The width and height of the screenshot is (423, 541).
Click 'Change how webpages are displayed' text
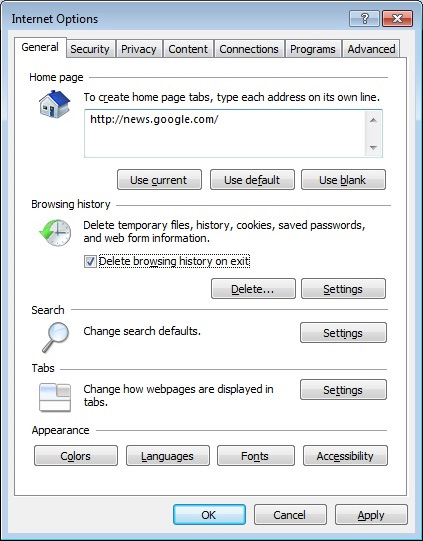178,395
